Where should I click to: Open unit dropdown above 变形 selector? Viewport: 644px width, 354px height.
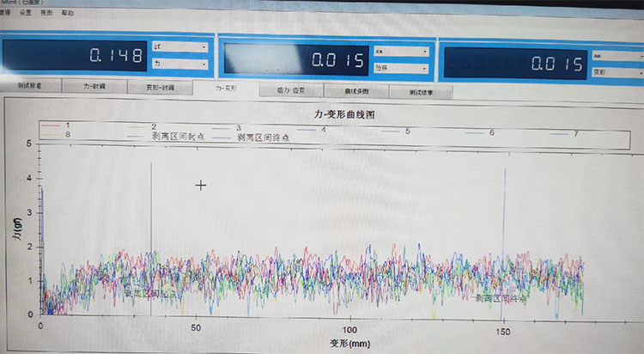tap(615, 56)
